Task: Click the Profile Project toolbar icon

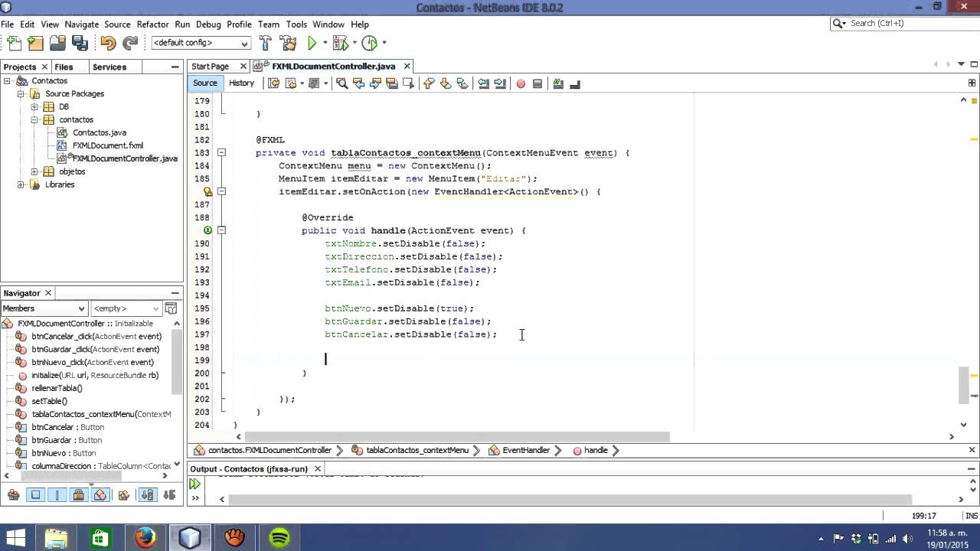Action: (370, 43)
